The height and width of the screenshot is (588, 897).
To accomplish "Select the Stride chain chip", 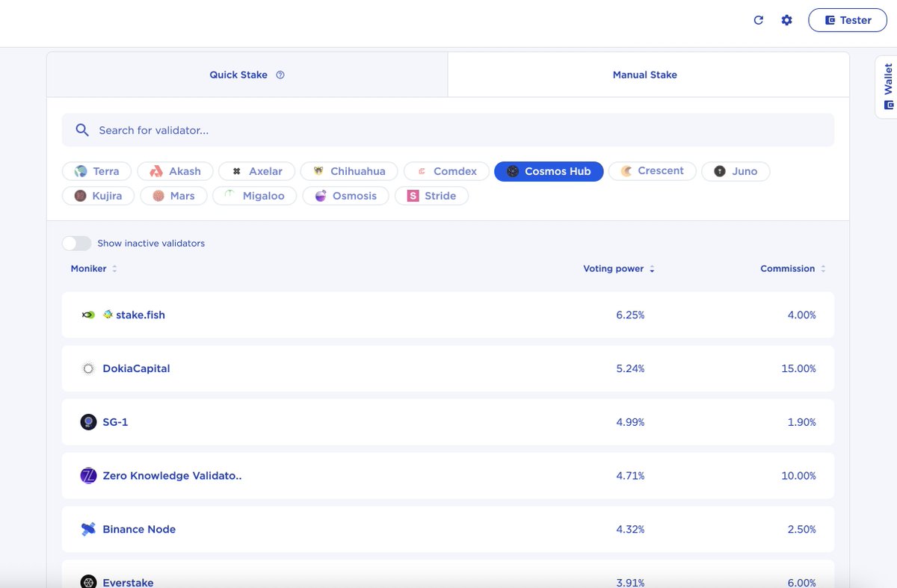I will click(431, 196).
